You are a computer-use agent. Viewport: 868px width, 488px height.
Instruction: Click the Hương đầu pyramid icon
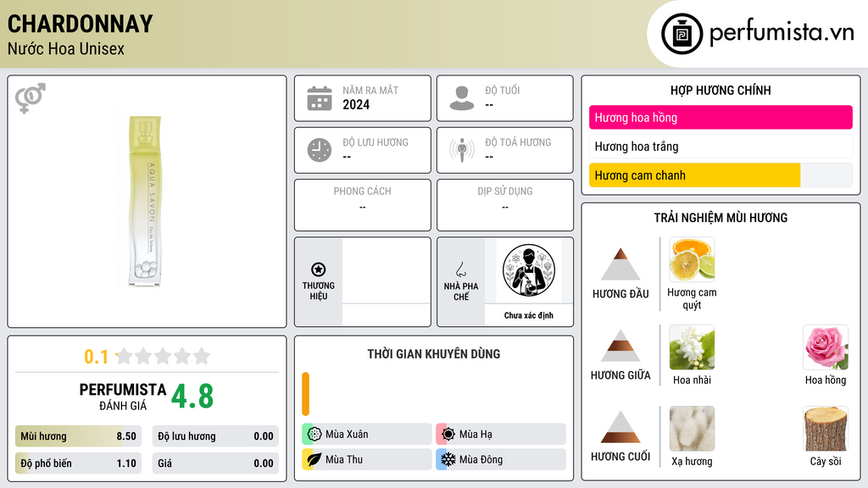click(x=620, y=264)
